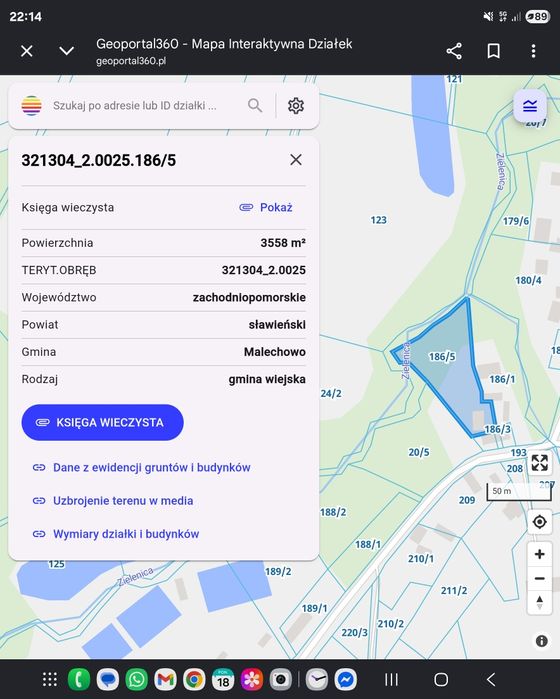Select parcel 123 on the map

379,220
